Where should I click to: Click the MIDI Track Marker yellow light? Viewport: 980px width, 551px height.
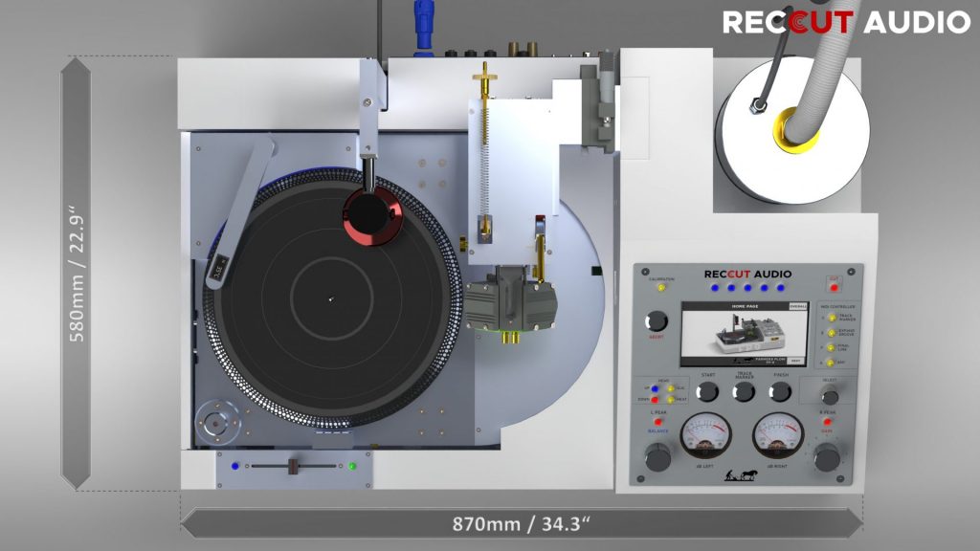pyautogui.click(x=832, y=318)
